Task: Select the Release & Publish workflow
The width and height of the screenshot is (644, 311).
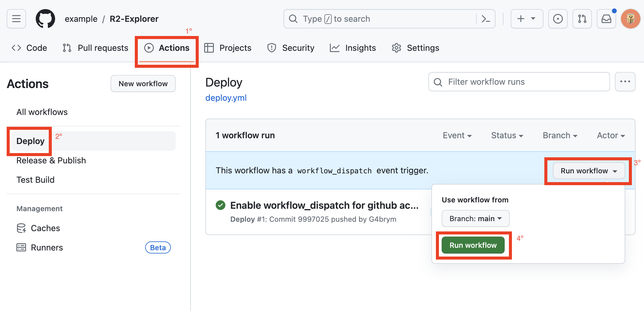Action: 51,160
